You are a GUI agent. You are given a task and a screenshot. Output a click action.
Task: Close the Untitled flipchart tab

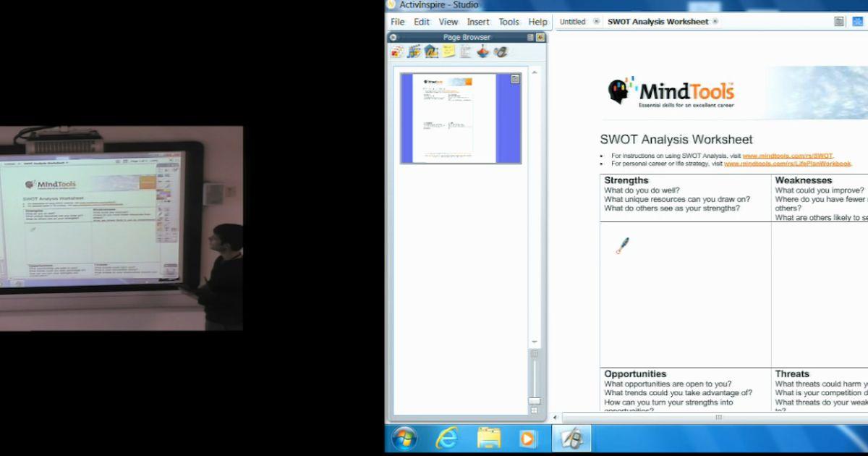coord(596,22)
